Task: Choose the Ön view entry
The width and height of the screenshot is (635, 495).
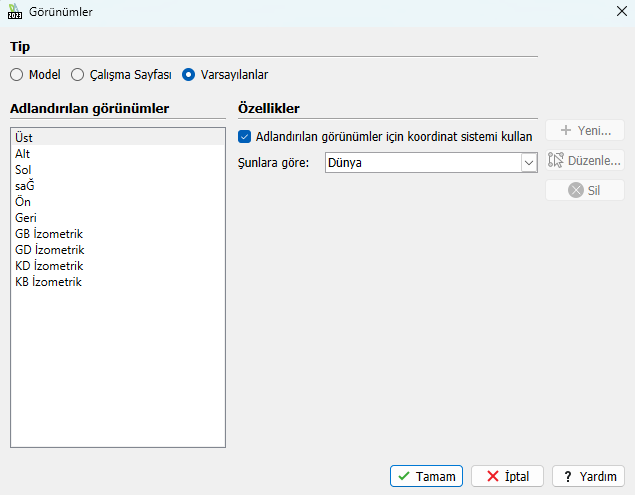Action: click(23, 201)
